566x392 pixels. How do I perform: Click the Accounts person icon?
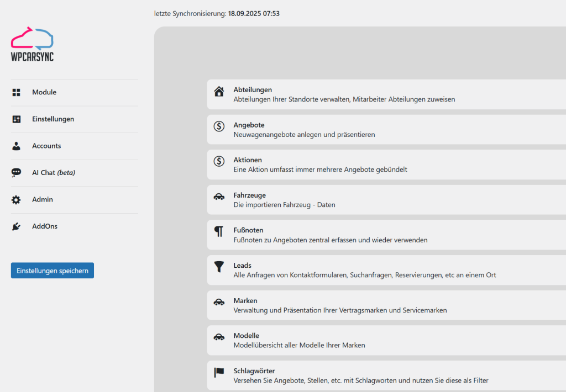coord(16,146)
